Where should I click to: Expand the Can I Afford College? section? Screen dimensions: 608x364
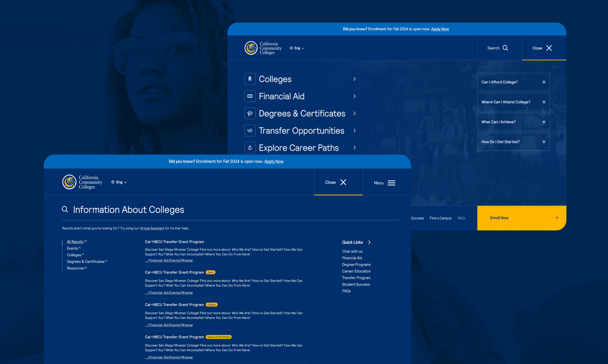(x=544, y=82)
